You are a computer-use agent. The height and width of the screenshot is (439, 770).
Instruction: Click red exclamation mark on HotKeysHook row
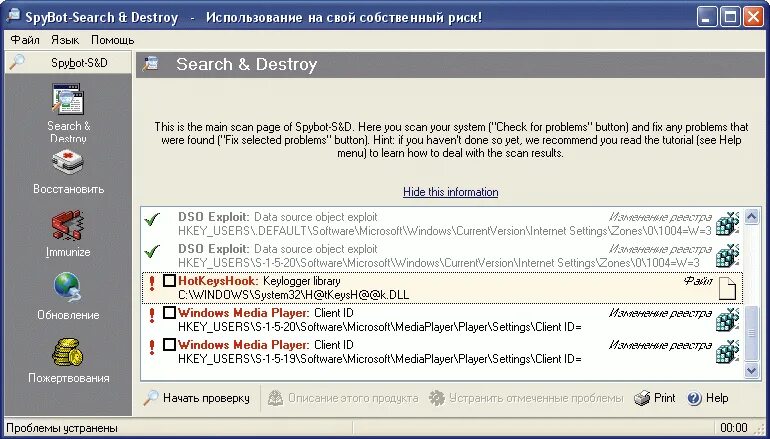(152, 283)
